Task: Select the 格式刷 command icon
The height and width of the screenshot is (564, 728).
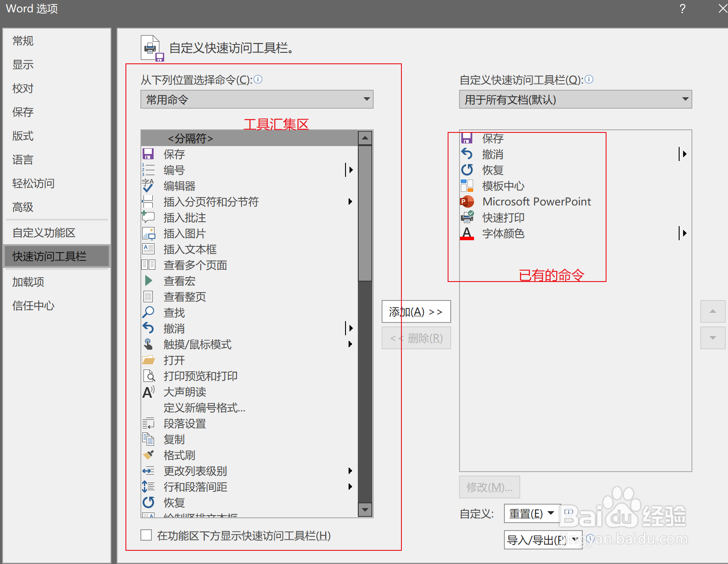Action: (149, 455)
